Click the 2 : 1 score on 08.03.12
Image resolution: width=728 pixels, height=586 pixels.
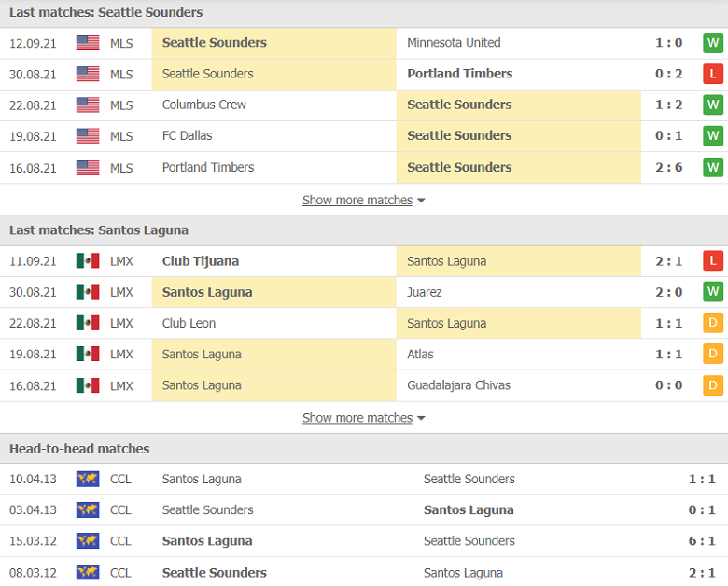pos(702,573)
